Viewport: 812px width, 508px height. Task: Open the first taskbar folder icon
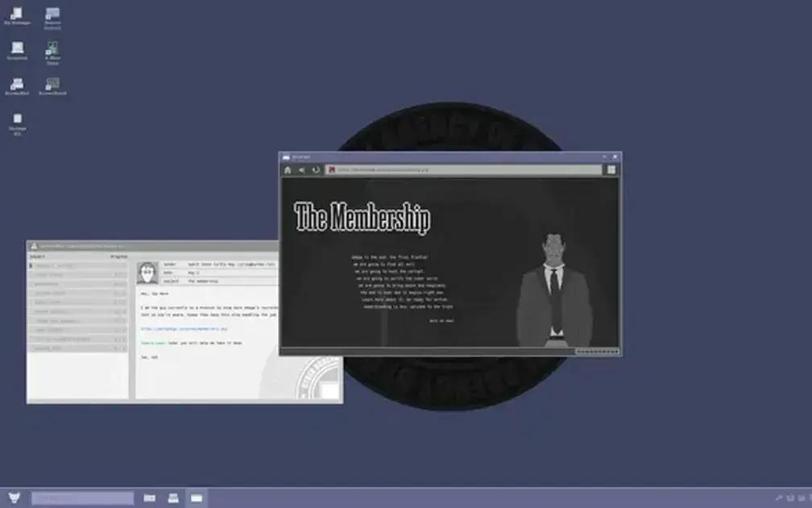coord(150,498)
